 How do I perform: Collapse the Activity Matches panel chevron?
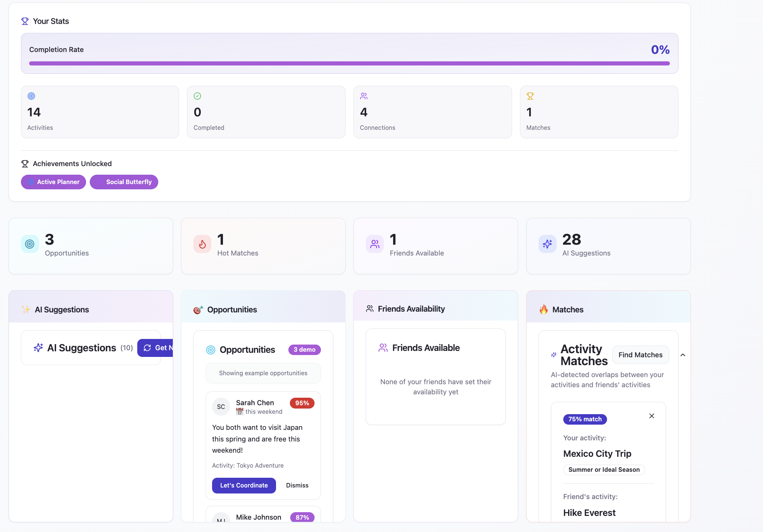click(x=683, y=355)
